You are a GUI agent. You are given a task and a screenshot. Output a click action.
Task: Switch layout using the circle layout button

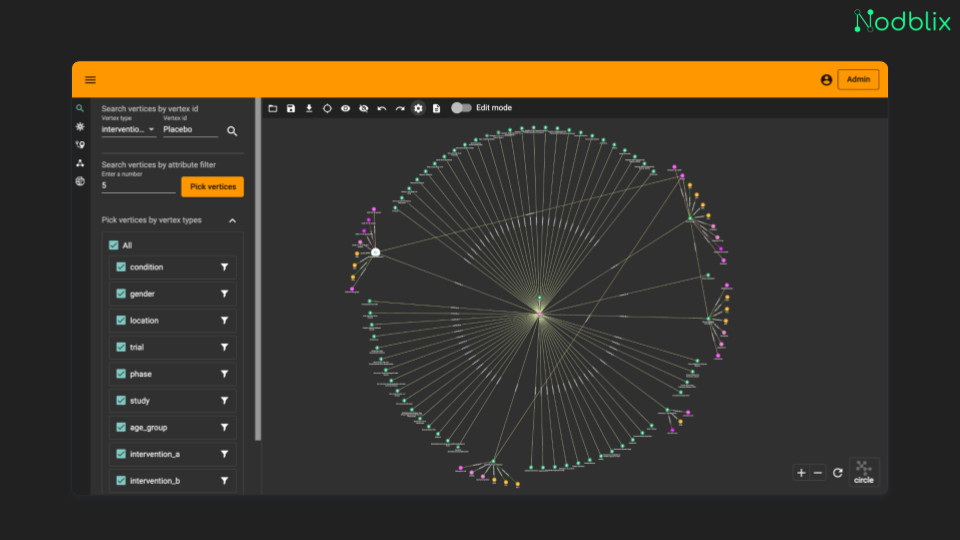tap(864, 472)
